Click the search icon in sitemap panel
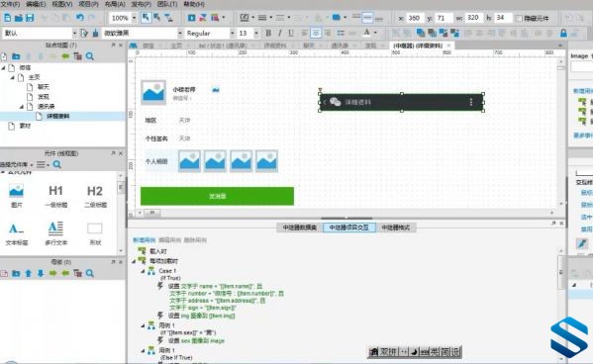Screen dimensions: 593x364 point(90,56)
